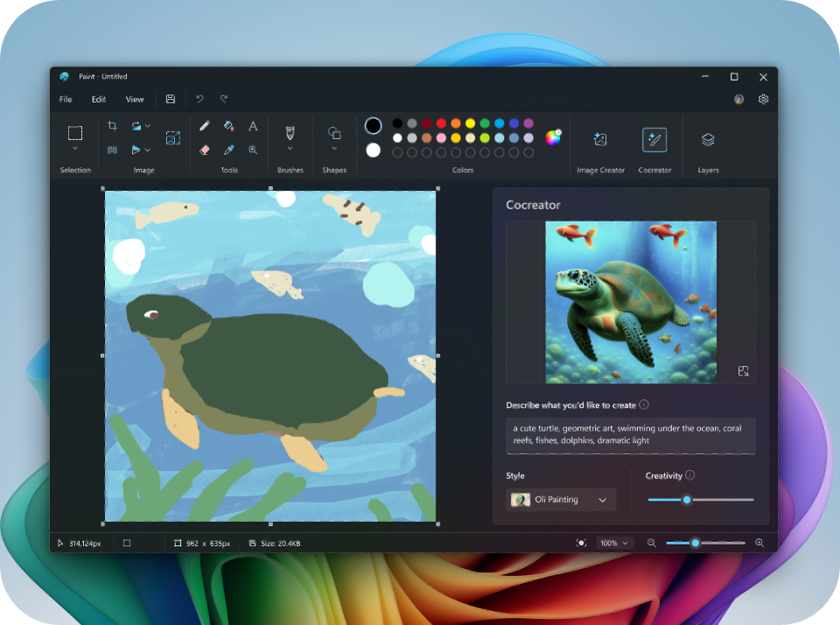Select the Pencil tool
Screen dimensions: 840x625
[204, 126]
